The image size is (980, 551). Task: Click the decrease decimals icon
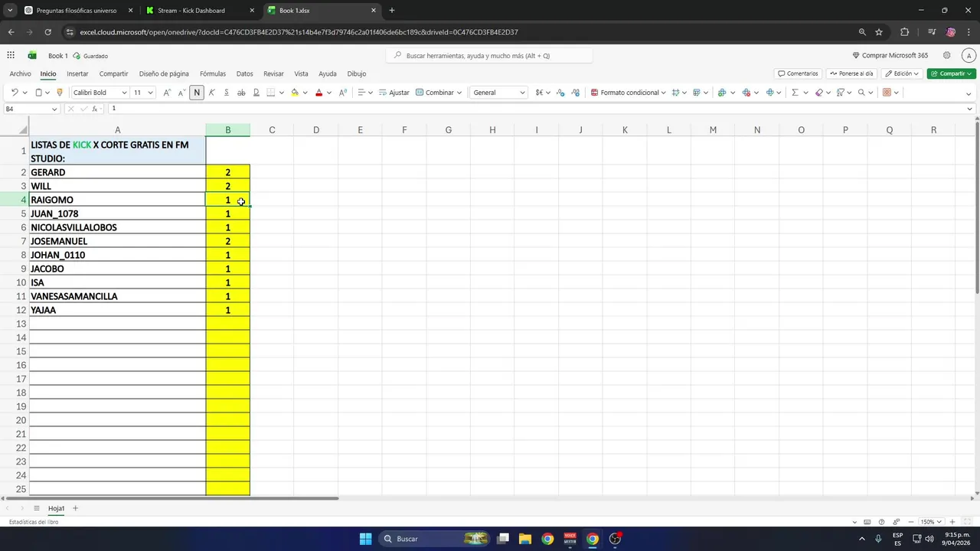575,93
